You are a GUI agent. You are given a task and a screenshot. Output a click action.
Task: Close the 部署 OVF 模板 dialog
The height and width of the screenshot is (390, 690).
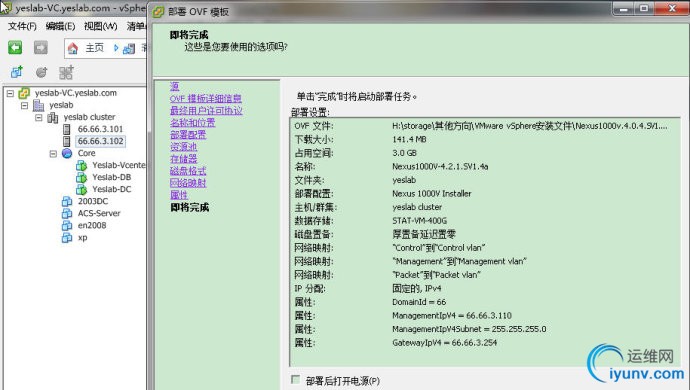click(x=672, y=8)
